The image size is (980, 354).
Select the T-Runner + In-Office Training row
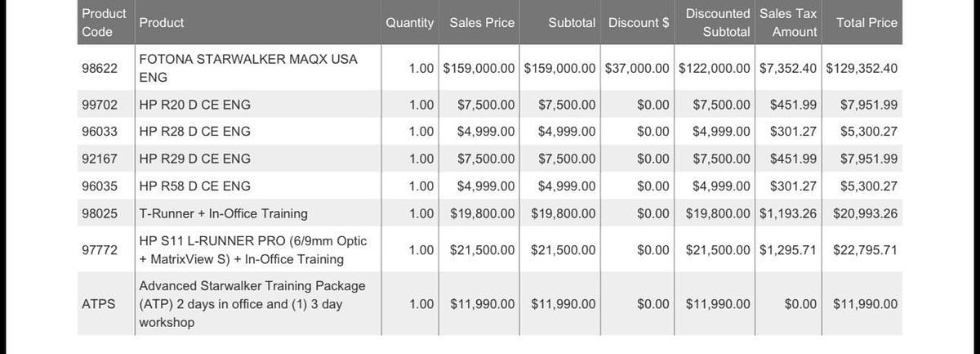223,213
